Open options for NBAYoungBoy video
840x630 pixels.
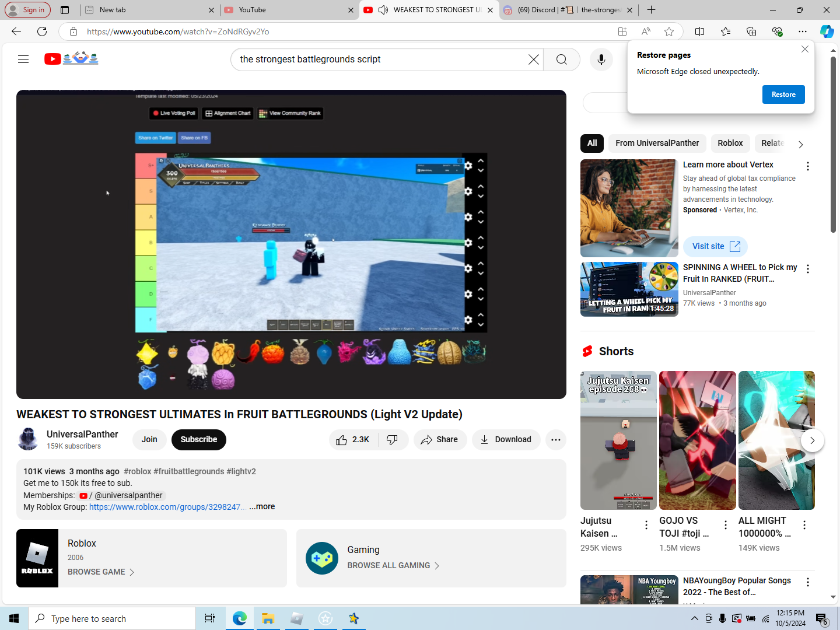(x=807, y=582)
